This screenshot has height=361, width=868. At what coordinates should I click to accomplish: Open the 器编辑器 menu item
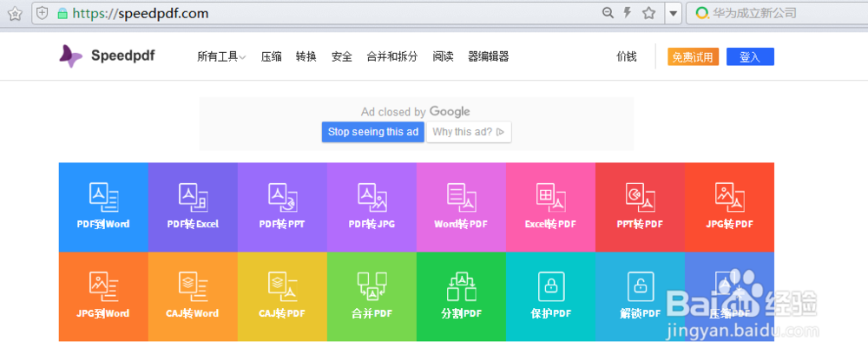coord(488,56)
